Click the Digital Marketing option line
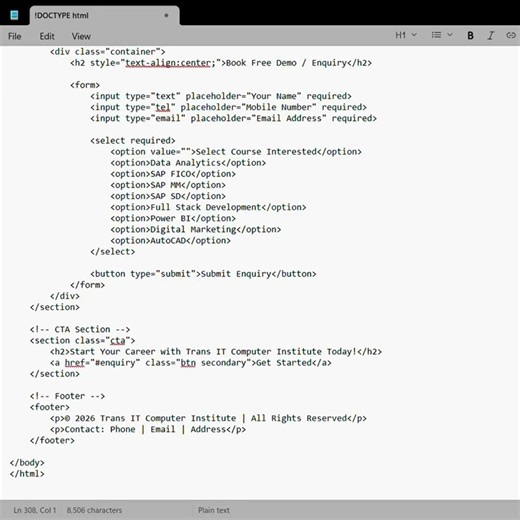Screen dimensions: 520x520 point(196,229)
